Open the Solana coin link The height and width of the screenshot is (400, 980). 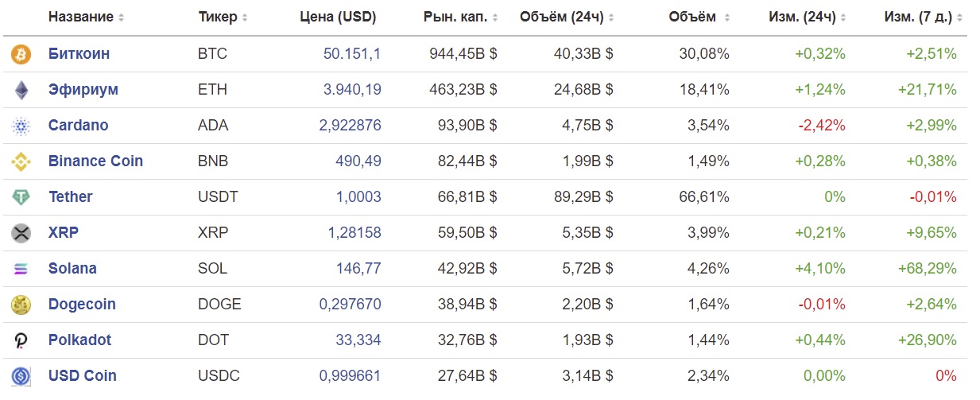[72, 269]
